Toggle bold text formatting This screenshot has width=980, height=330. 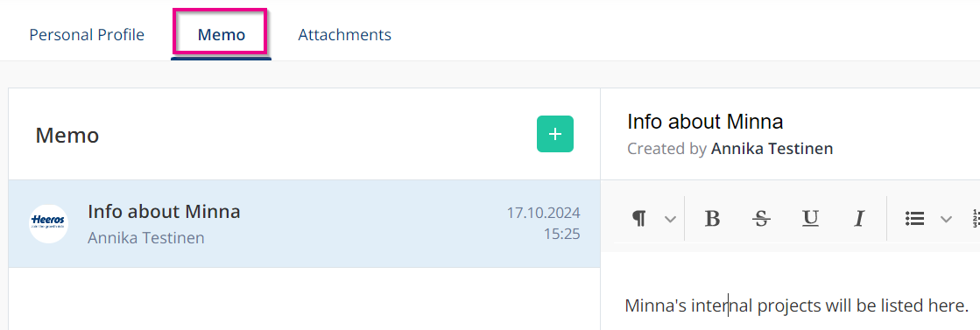713,218
